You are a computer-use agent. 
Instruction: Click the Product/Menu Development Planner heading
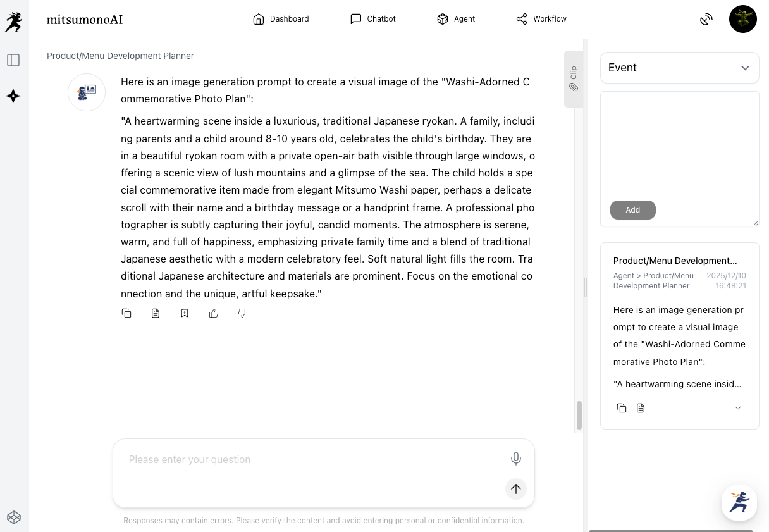coord(120,56)
